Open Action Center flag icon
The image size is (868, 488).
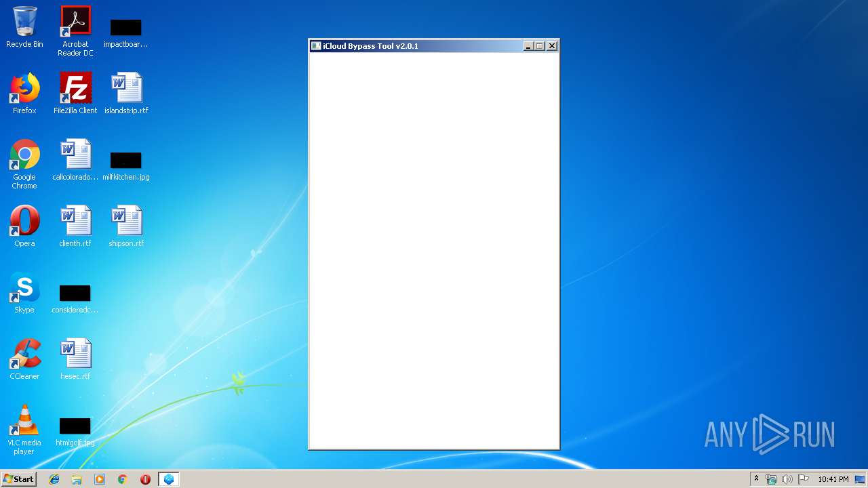(804, 479)
